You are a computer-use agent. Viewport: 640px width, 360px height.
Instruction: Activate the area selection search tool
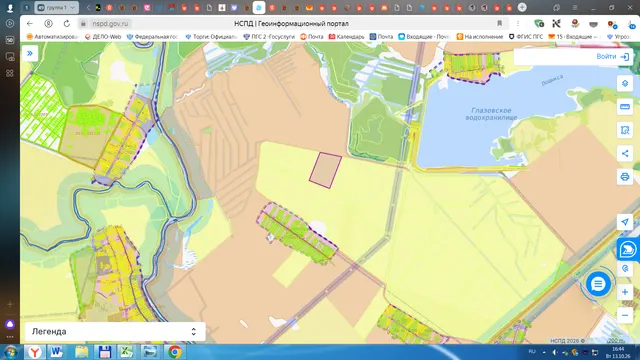coord(625,130)
